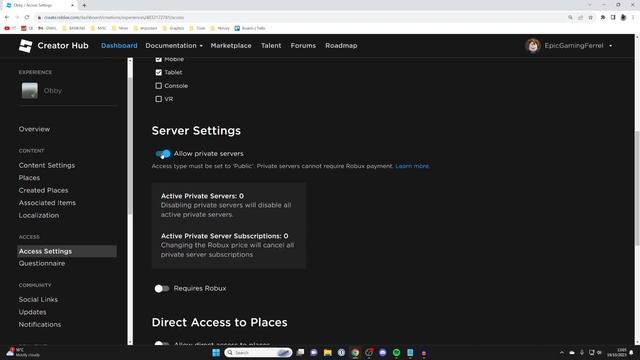Image resolution: width=640 pixels, height=360 pixels.
Task: Open Questionnaire in the sidebar
Action: (x=42, y=264)
